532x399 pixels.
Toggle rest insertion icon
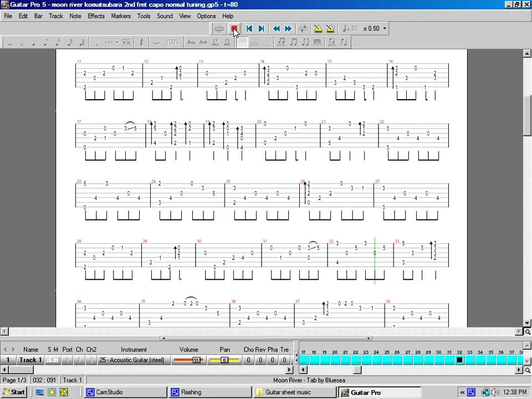tap(141, 43)
